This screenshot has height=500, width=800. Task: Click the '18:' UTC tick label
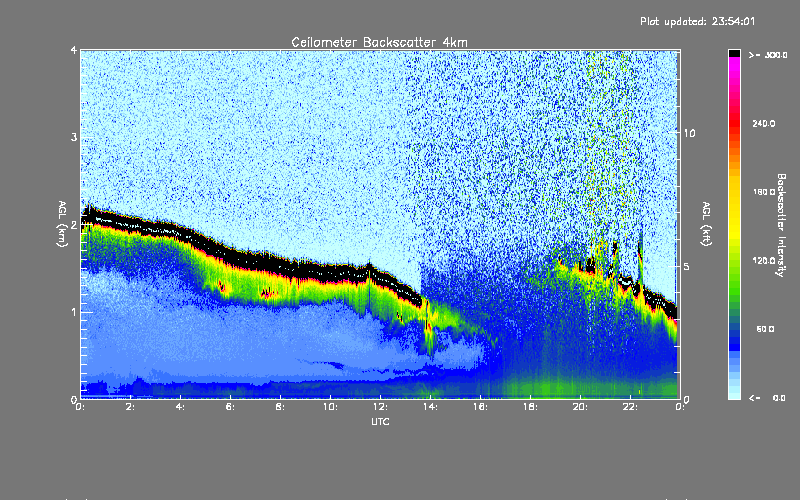(530, 407)
